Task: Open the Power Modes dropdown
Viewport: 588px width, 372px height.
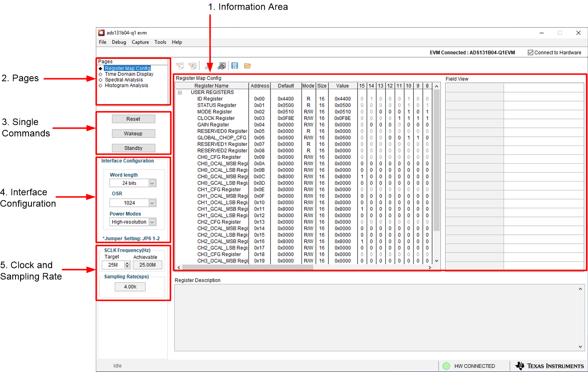Action: point(153,222)
